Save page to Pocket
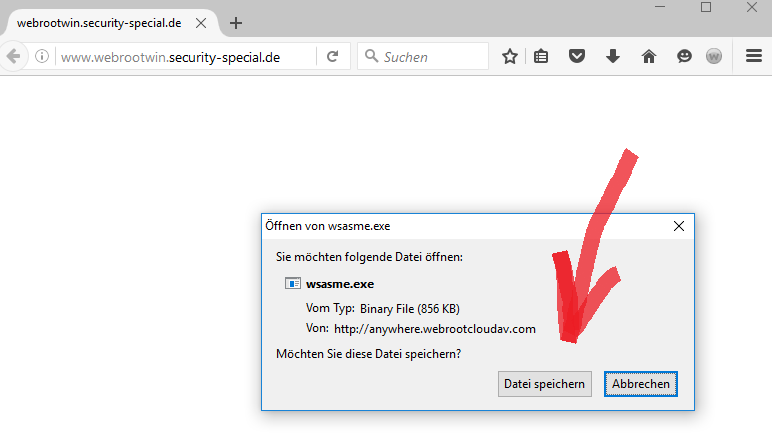This screenshot has width=772, height=439. (577, 57)
